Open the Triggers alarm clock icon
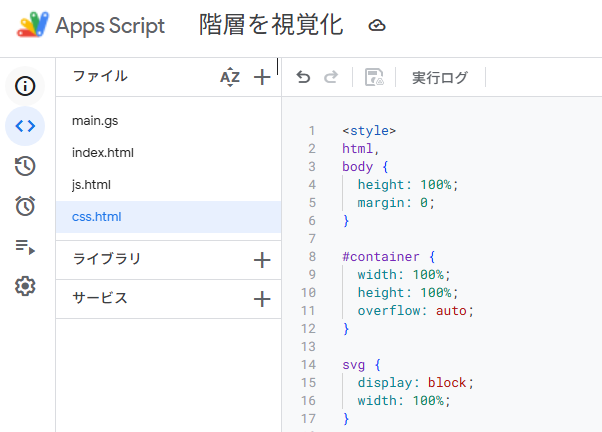The image size is (602, 432). point(26,206)
